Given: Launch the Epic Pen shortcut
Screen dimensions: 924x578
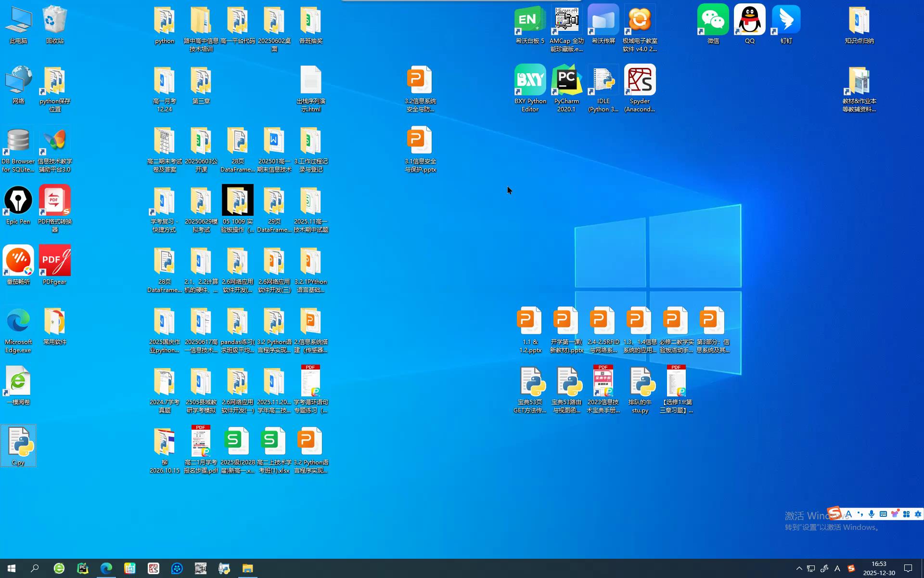Looking at the screenshot, I should pyautogui.click(x=18, y=201).
